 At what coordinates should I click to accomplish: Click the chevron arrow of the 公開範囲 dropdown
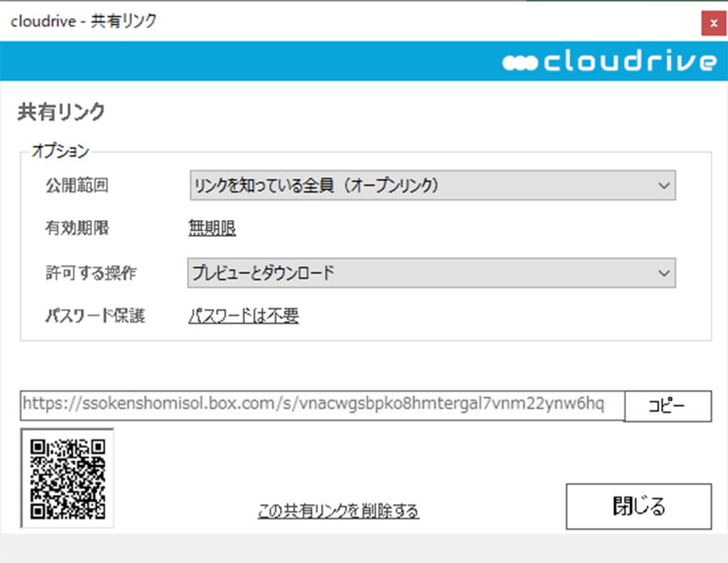tap(664, 186)
